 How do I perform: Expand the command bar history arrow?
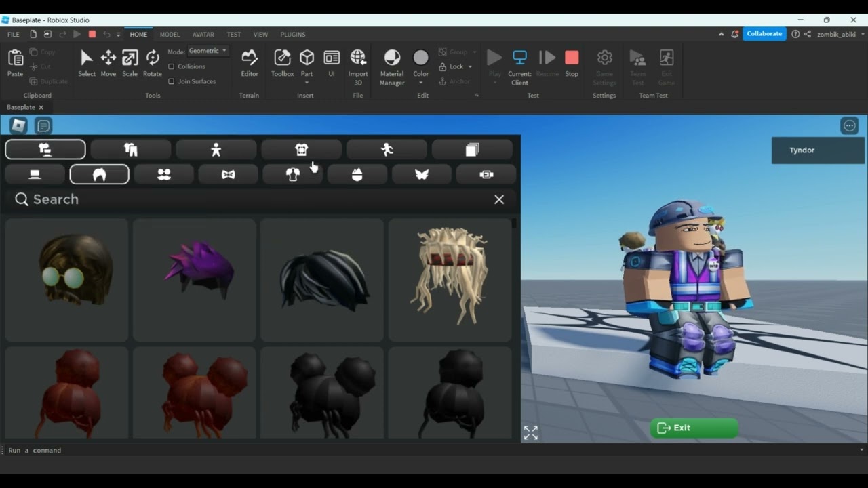click(862, 450)
